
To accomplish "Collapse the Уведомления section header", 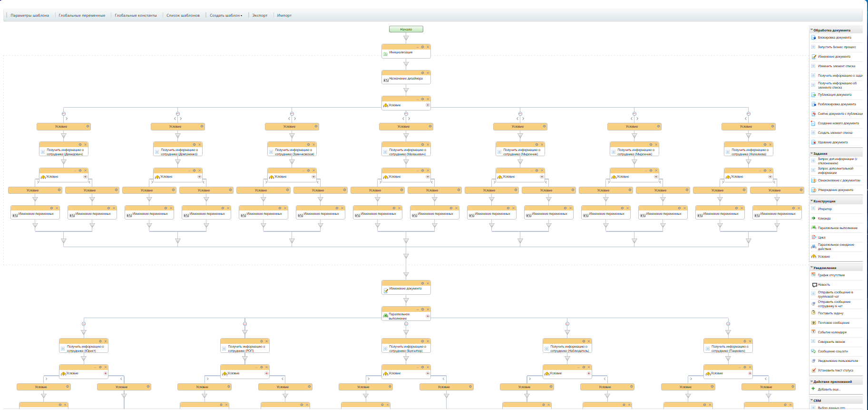I will (824, 268).
